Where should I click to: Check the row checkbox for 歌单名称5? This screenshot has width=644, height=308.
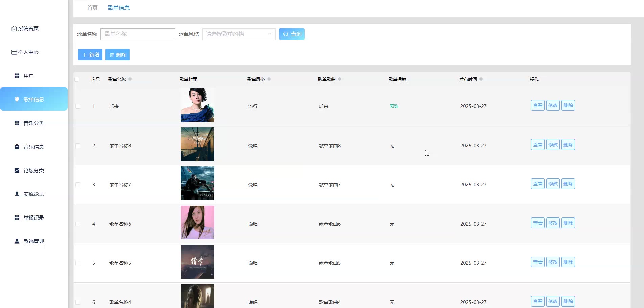pyautogui.click(x=78, y=263)
